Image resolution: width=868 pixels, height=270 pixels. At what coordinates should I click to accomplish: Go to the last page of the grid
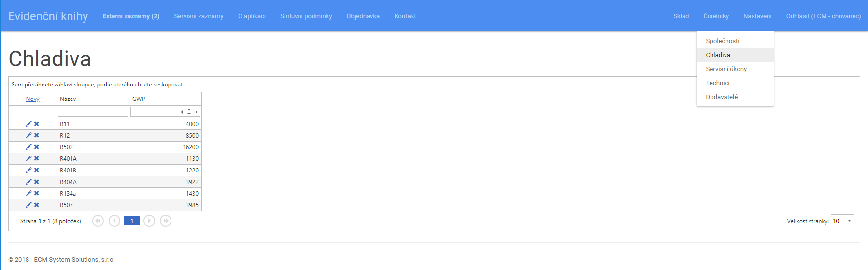pos(166,221)
